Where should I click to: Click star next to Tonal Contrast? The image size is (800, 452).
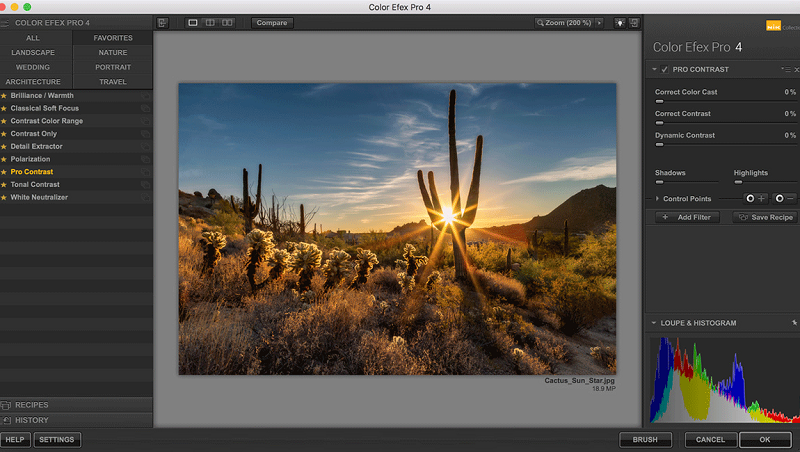coord(4,185)
